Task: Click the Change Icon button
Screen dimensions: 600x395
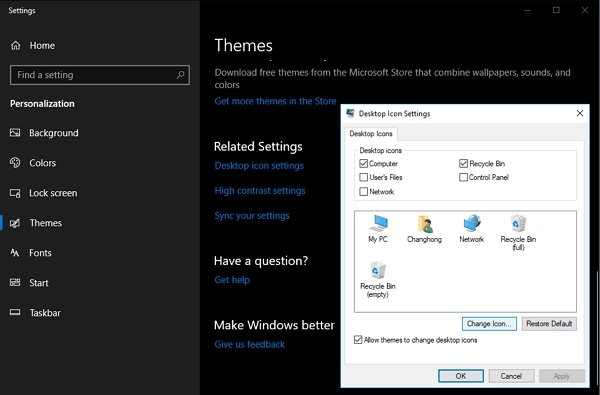Action: pyautogui.click(x=489, y=324)
